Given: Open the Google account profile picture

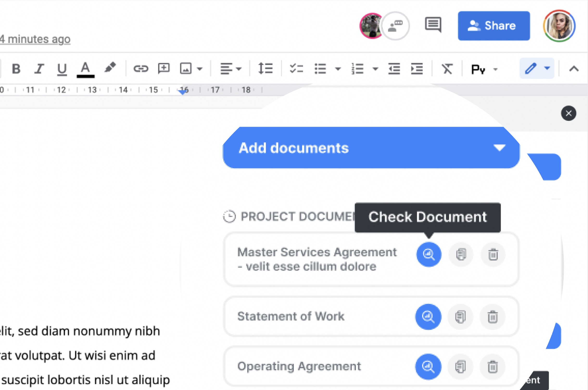Looking at the screenshot, I should (x=559, y=26).
